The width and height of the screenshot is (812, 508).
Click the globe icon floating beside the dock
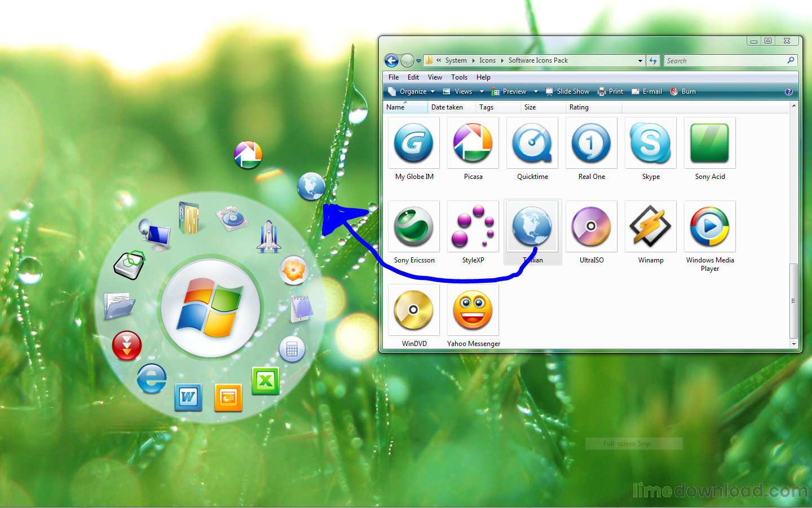pyautogui.click(x=311, y=187)
